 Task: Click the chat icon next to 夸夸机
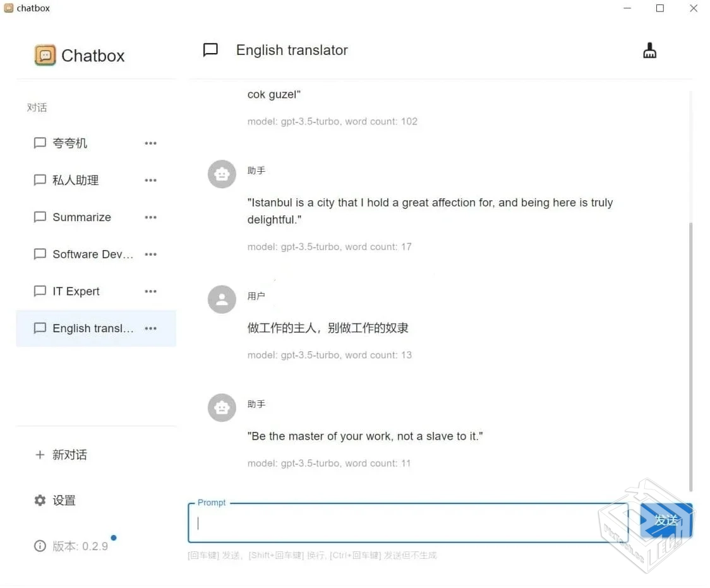pyautogui.click(x=40, y=143)
